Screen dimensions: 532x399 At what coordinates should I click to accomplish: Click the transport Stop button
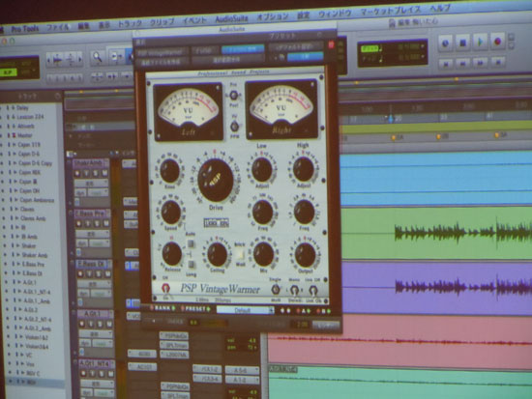point(462,43)
